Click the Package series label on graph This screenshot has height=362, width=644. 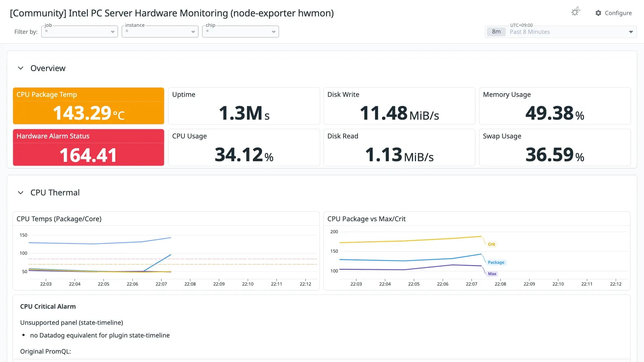point(496,262)
